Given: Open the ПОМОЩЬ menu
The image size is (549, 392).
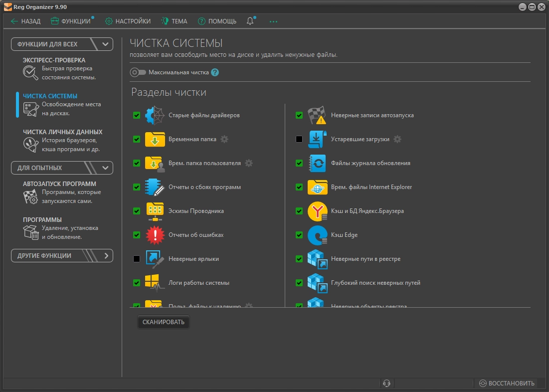Looking at the screenshot, I should 217,21.
